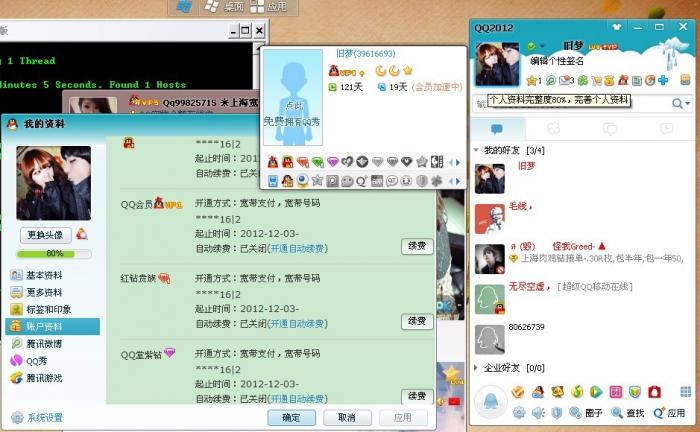Image resolution: width=700 pixels, height=432 pixels.
Task: Open the wallet bear icon in QQ2012
Action: tap(609, 81)
